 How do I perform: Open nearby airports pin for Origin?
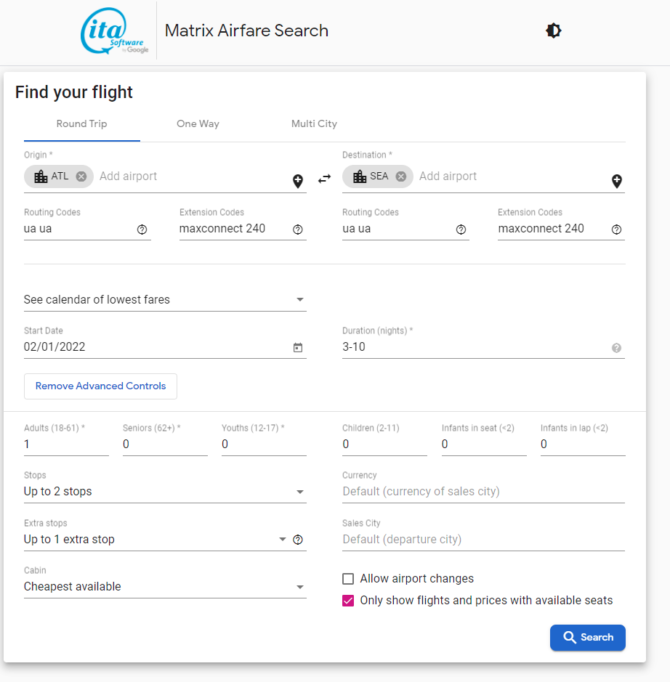tap(298, 181)
